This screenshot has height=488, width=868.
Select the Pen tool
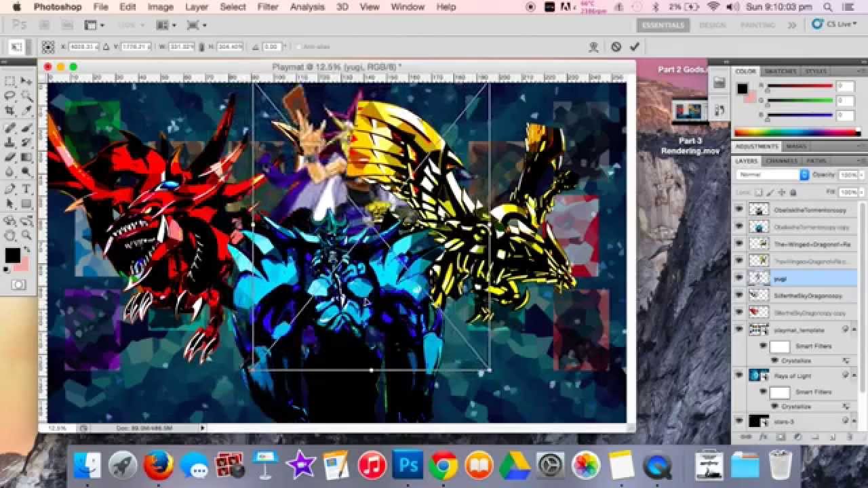[x=10, y=189]
